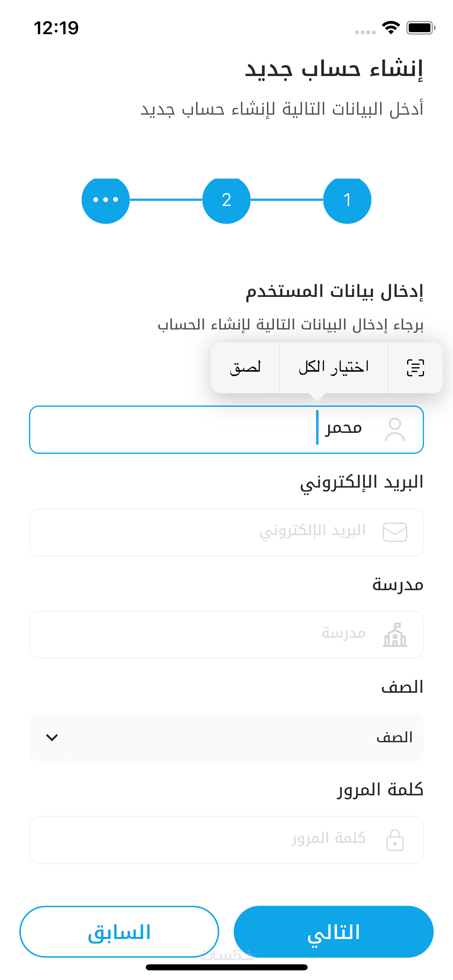
Task: Choose لصق (Paste) from popup menu
Action: coord(245,368)
